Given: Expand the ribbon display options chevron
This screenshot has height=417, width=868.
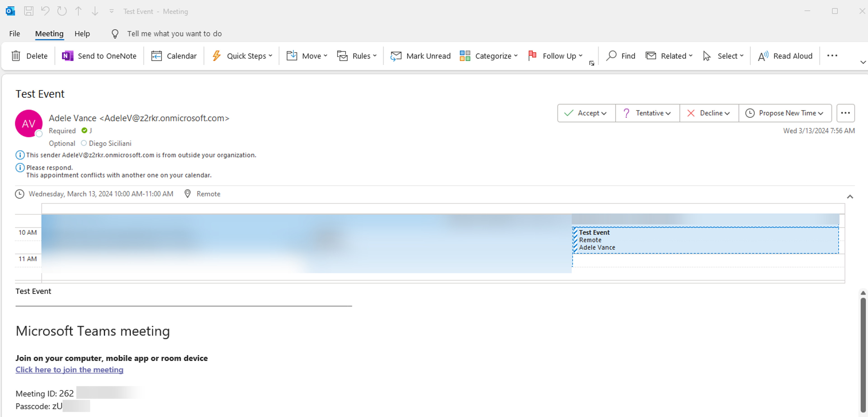Looking at the screenshot, I should point(863,62).
